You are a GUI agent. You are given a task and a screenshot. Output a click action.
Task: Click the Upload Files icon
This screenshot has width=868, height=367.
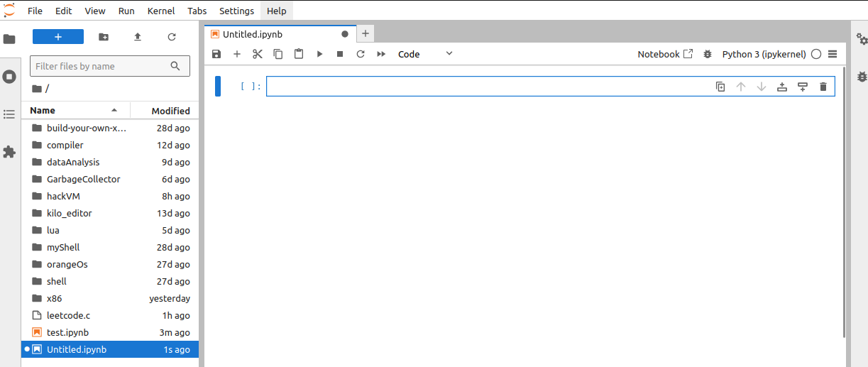[x=138, y=37]
